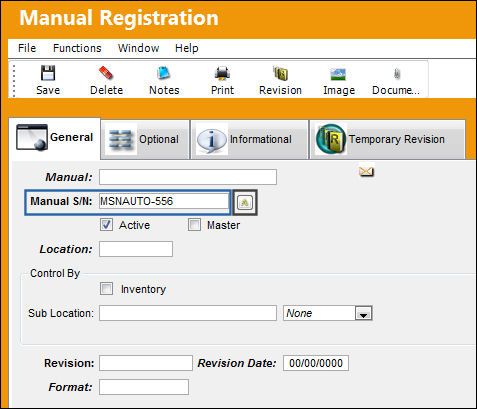The height and width of the screenshot is (409, 477).
Task: Click the envelope mail icon
Action: 366,171
